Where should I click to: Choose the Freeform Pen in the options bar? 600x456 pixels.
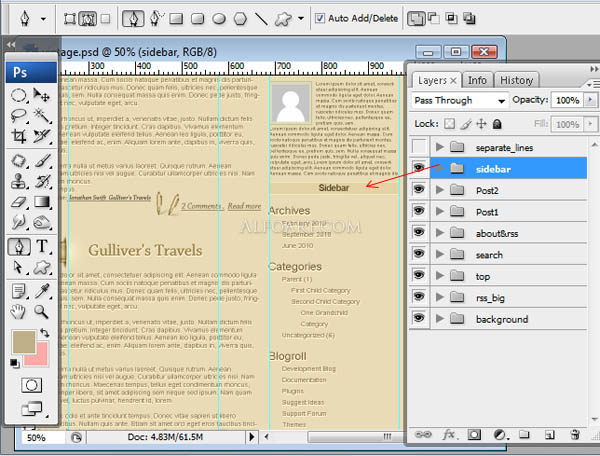(155, 18)
